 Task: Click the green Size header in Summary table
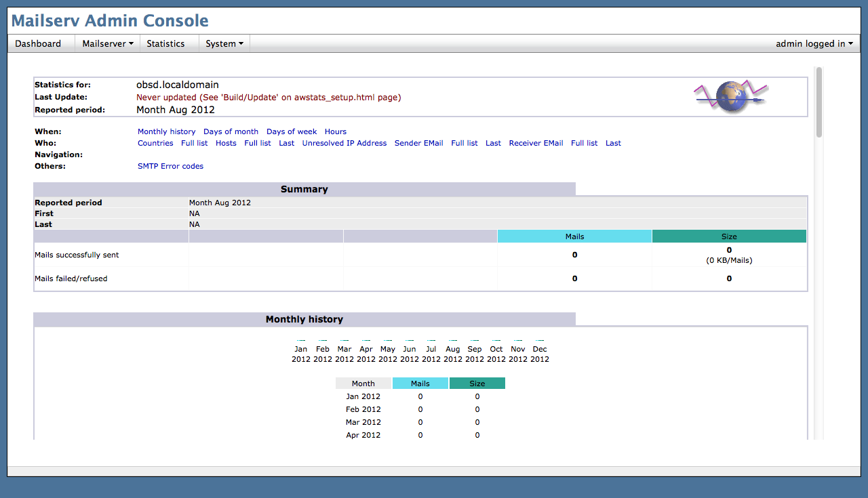[729, 236]
